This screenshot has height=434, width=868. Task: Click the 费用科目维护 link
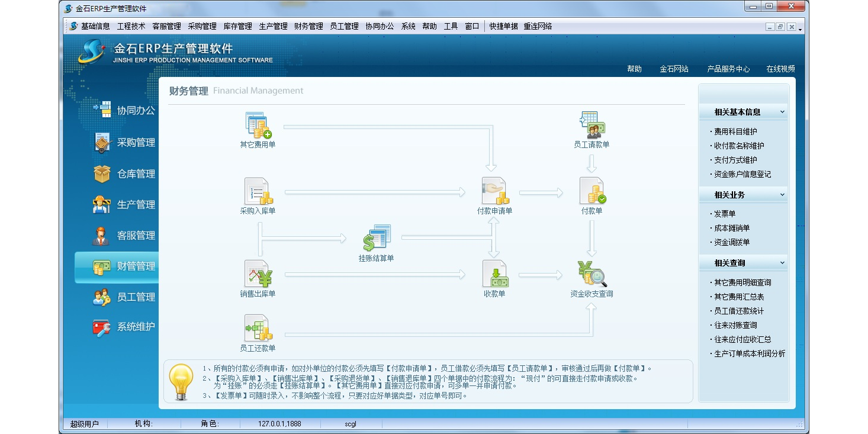click(735, 132)
